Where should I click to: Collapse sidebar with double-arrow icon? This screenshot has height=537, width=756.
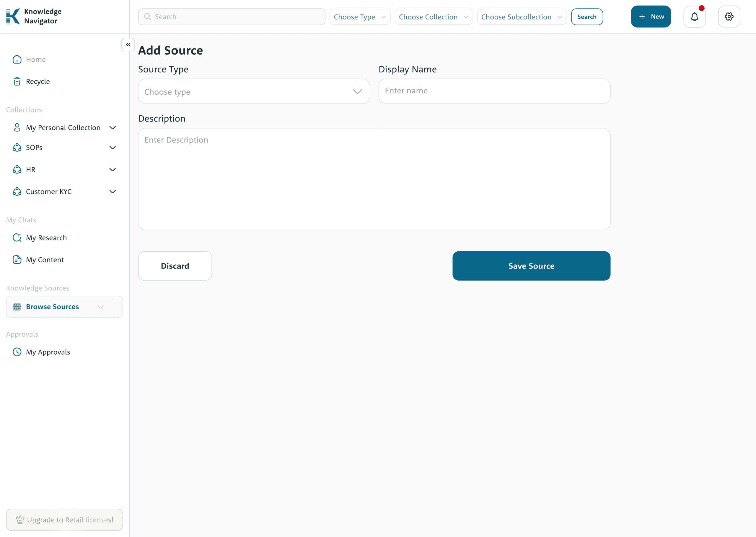pos(128,45)
